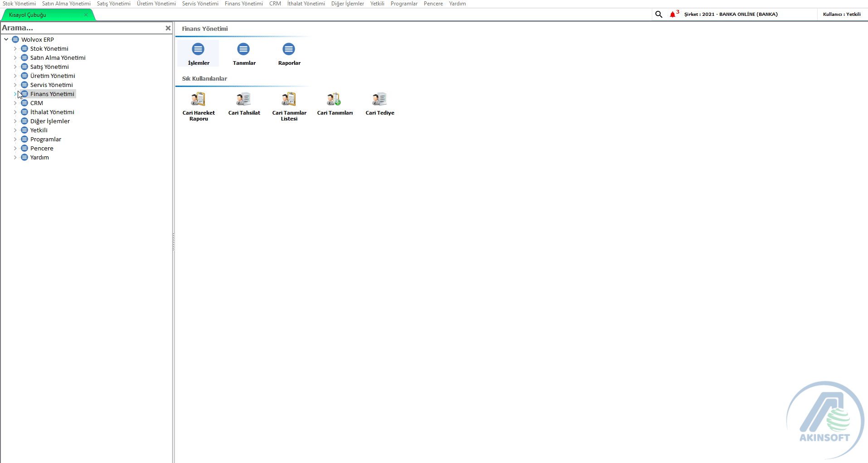Select Wolvox ERP label in the tree

coord(38,39)
